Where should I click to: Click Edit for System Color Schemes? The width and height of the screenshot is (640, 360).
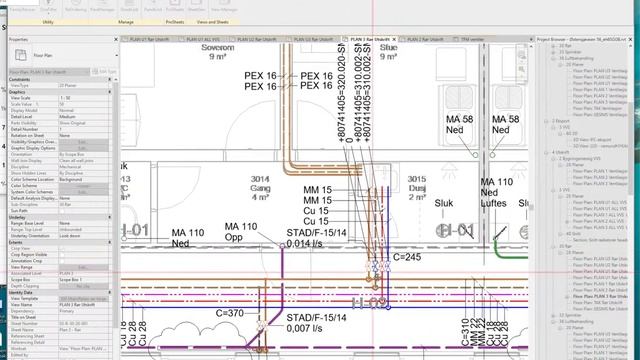[84, 192]
